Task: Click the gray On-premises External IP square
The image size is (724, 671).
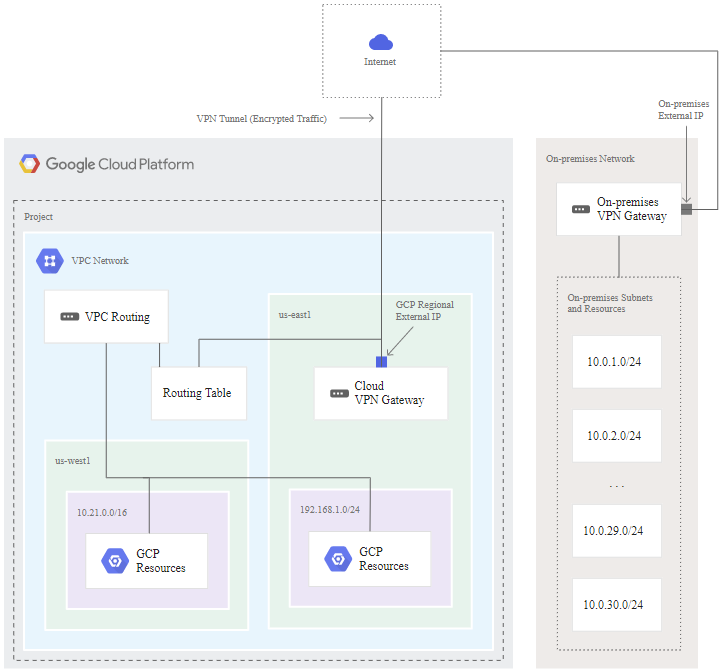Action: coord(687,209)
